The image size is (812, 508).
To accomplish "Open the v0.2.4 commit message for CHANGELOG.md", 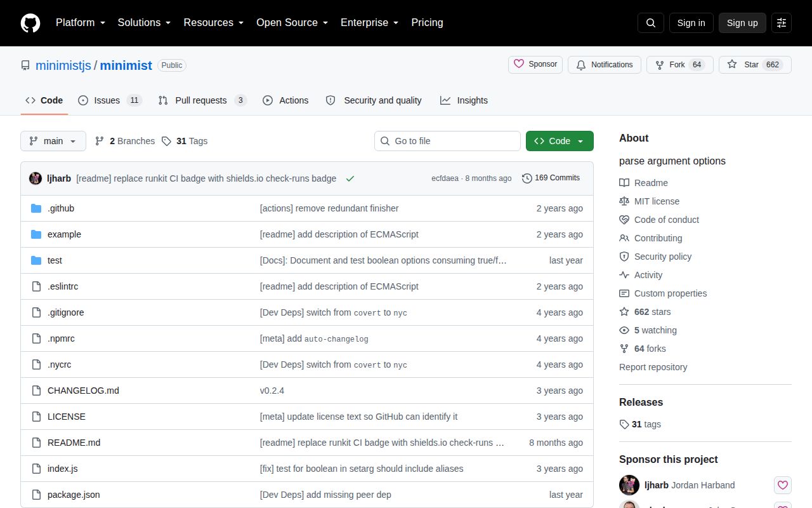I will [x=272, y=391].
